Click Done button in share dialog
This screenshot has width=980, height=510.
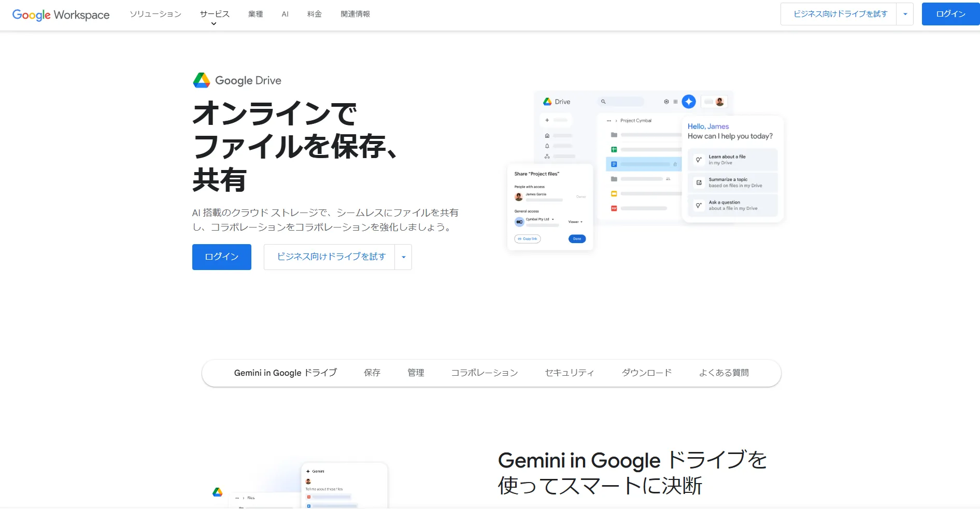coord(577,239)
